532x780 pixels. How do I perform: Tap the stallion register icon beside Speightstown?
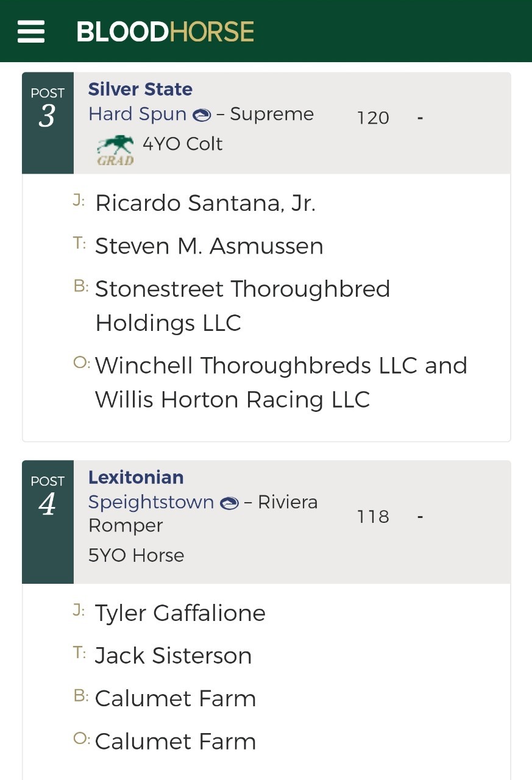(x=229, y=503)
